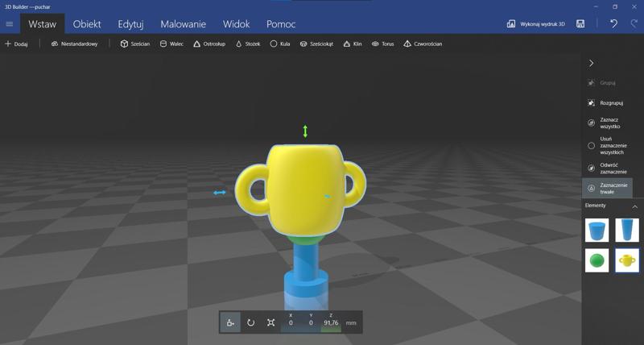Viewport: 644px width, 345px height.
Task: Select the green sphere thumbnail
Action: [x=597, y=260]
